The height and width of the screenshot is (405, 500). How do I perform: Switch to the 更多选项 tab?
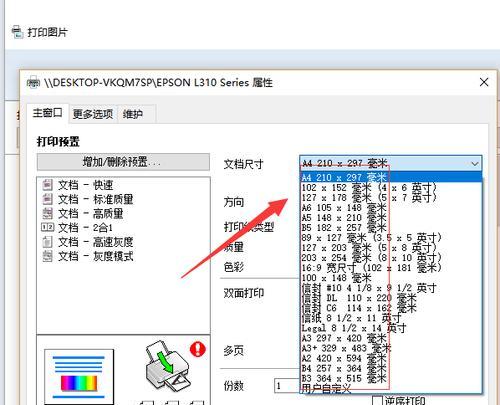click(93, 114)
